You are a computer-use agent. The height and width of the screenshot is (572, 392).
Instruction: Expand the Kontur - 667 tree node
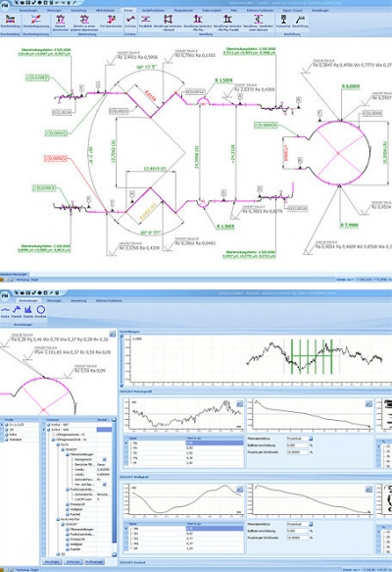(x=48, y=425)
